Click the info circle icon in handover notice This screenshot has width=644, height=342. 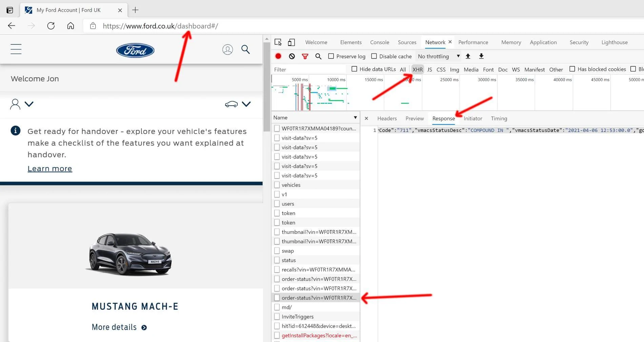click(16, 131)
